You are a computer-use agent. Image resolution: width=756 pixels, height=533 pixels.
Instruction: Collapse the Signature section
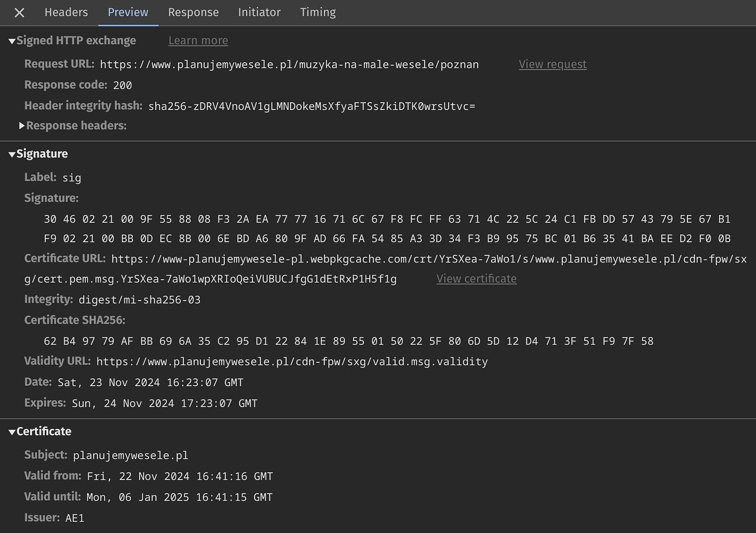(x=12, y=155)
